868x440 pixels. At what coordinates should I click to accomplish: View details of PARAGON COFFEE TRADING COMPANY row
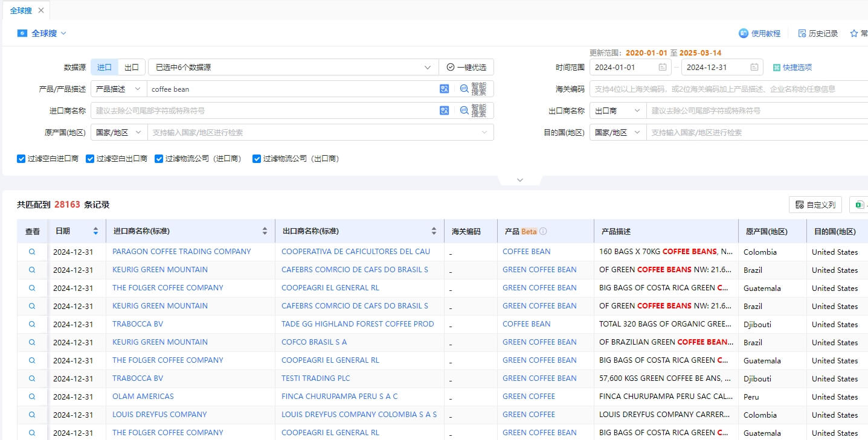32,252
